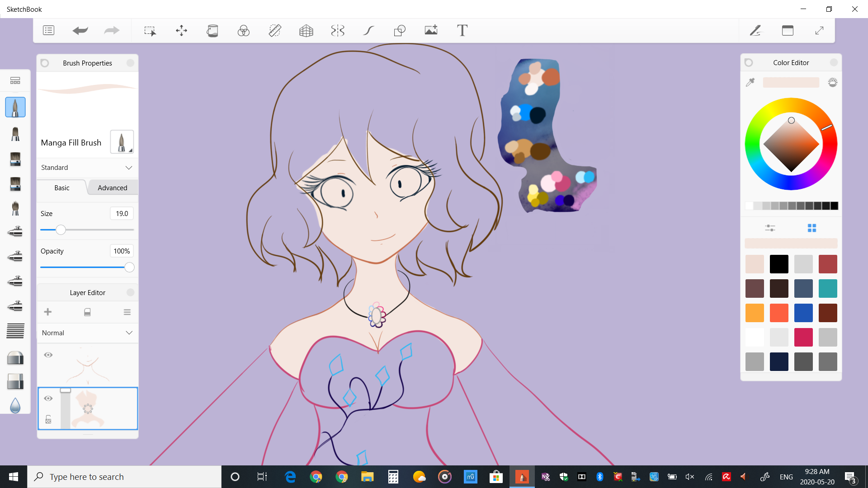The width and height of the screenshot is (868, 488).
Task: Open File Explorer from taskbar
Action: (367, 477)
